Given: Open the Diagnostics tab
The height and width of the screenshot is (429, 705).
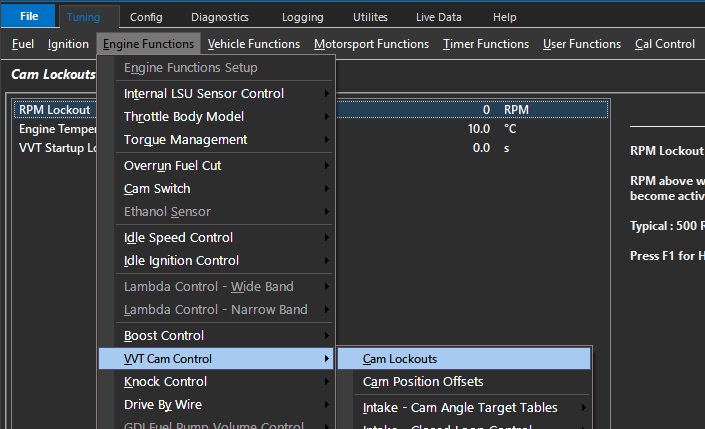Looking at the screenshot, I should 219,17.
